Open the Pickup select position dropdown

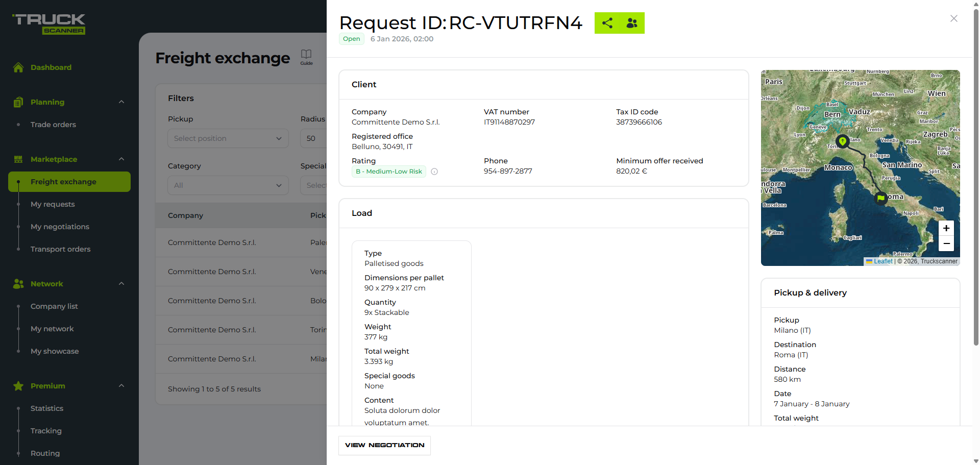(228, 138)
